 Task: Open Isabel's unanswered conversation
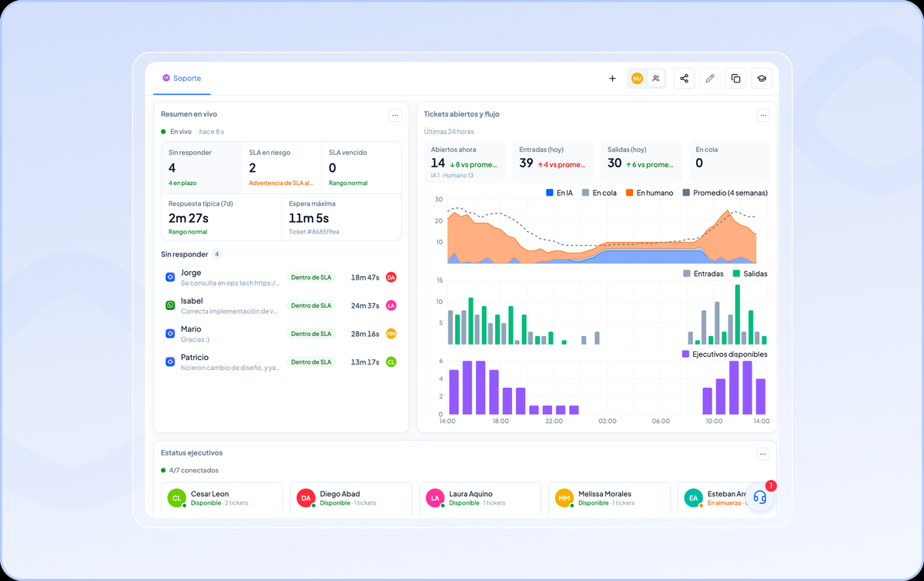(x=281, y=305)
